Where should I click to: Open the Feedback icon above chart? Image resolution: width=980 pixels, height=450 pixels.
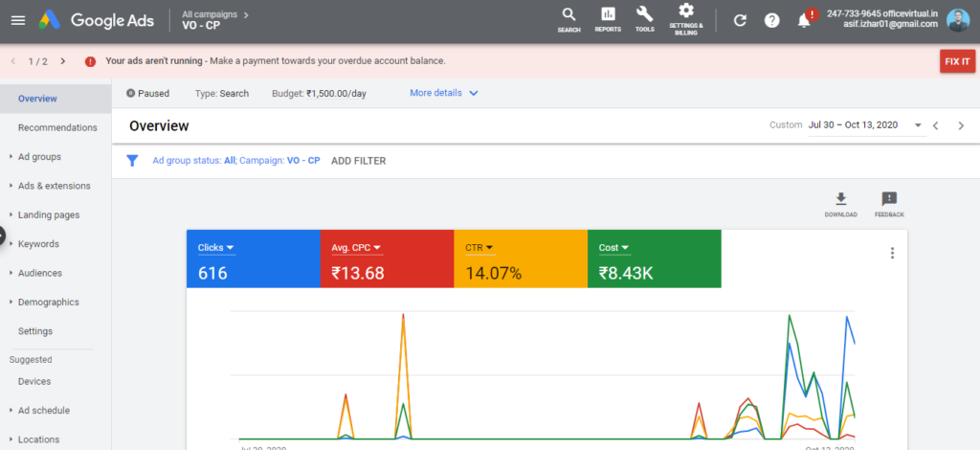(889, 199)
